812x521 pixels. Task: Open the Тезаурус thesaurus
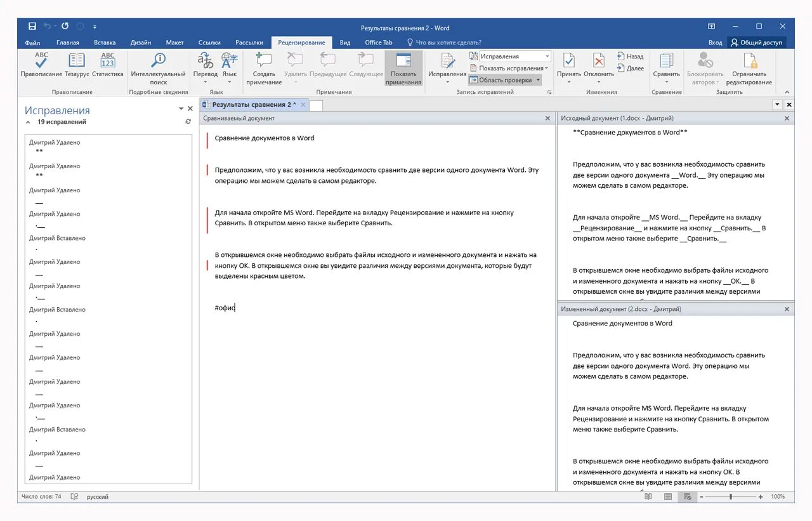77,66
